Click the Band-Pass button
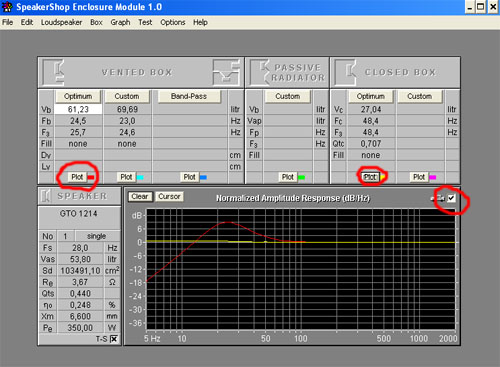The width and height of the screenshot is (500, 367). (189, 96)
